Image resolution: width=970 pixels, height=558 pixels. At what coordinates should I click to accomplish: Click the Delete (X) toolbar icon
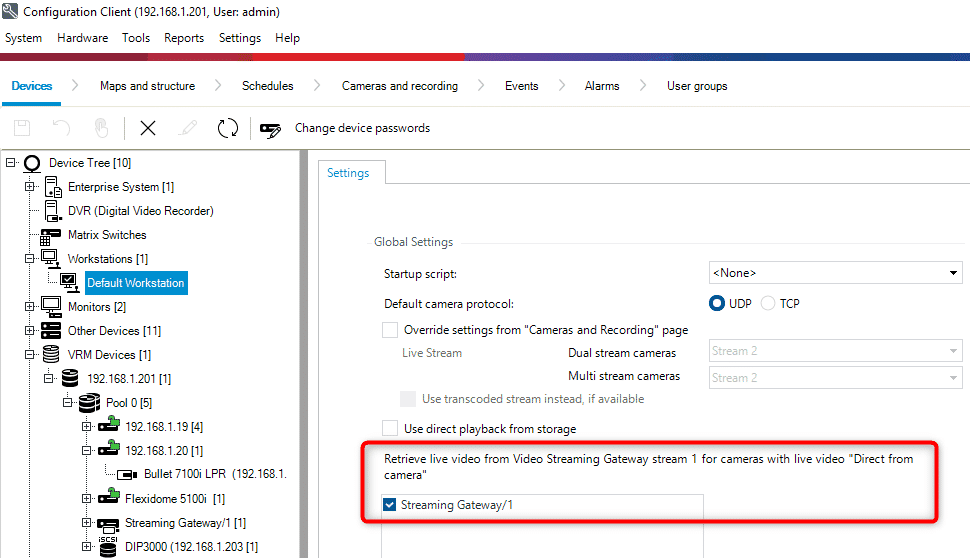pos(148,128)
